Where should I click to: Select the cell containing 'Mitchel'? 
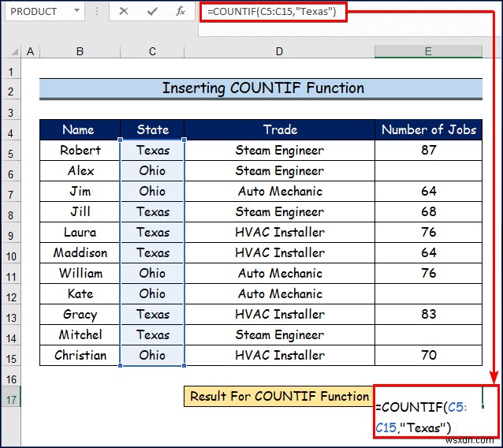80,335
